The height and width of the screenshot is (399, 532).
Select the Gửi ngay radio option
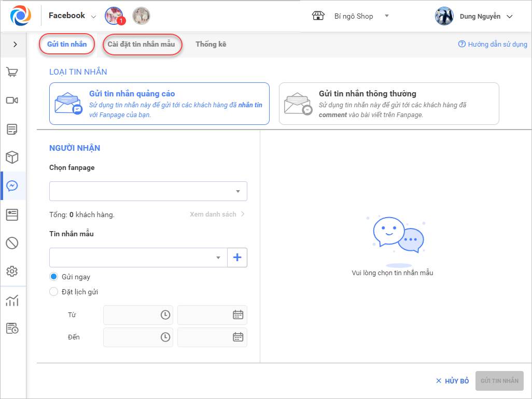coord(53,277)
